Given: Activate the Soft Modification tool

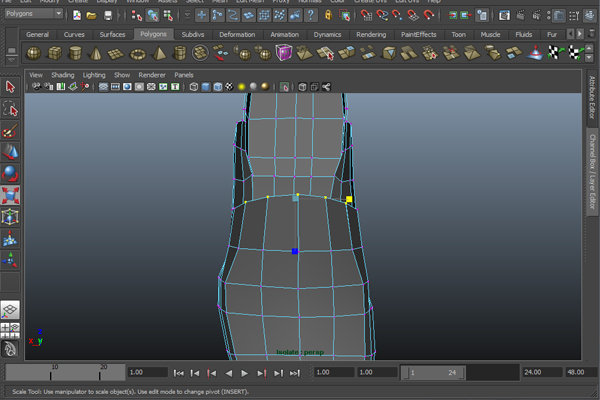Looking at the screenshot, I should pyautogui.click(x=10, y=239).
